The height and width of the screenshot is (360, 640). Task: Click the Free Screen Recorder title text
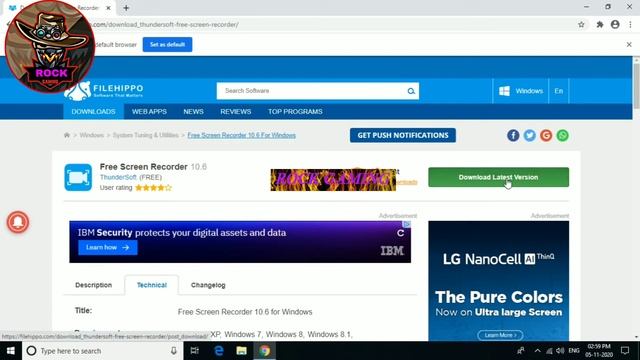tap(143, 167)
